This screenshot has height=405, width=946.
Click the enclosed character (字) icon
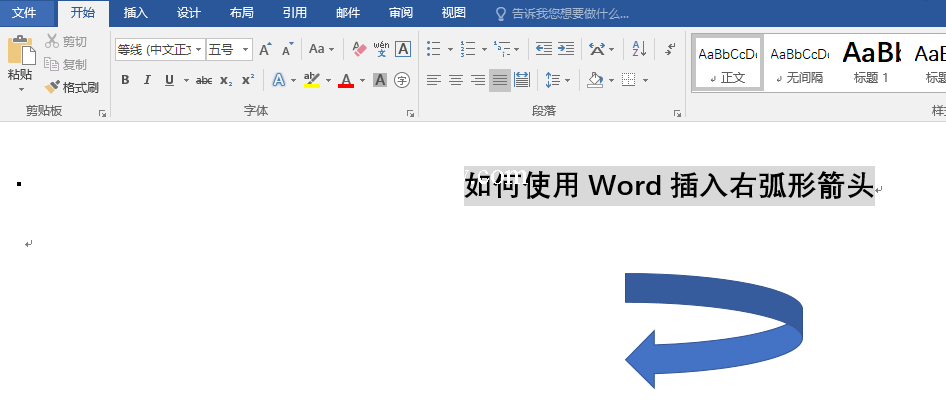click(x=402, y=80)
